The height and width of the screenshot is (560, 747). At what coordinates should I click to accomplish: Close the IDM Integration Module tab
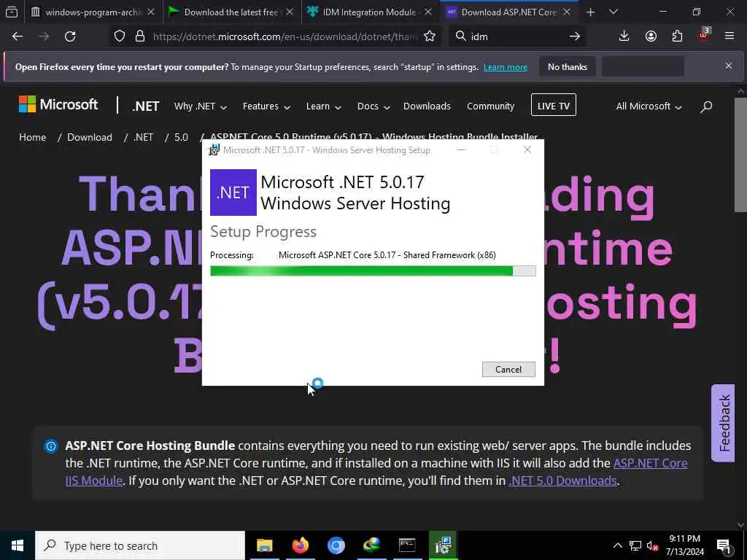coord(427,12)
